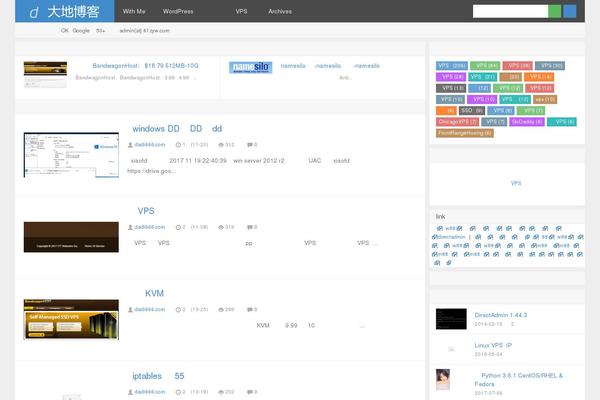The width and height of the screenshot is (600, 400).
Task: Open the Linux VPS IP sidebar post
Action: [x=493, y=346]
